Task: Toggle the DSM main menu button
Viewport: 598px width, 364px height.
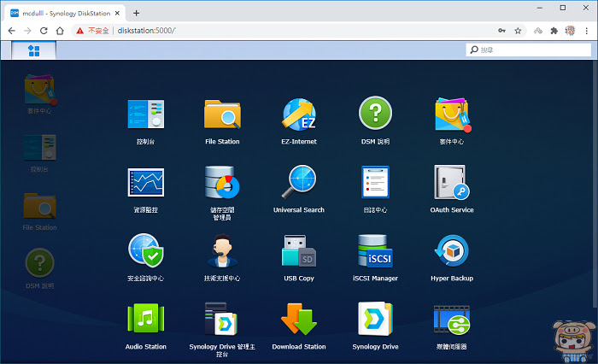Action: [x=34, y=50]
